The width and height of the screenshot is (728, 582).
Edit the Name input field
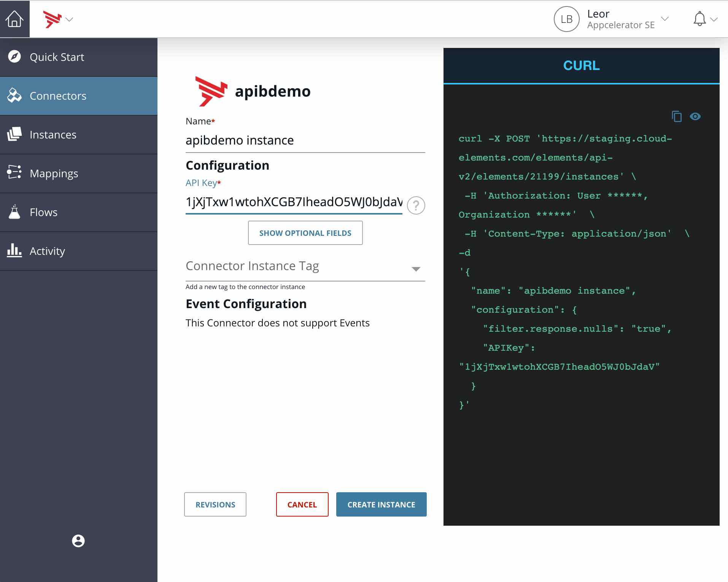305,140
